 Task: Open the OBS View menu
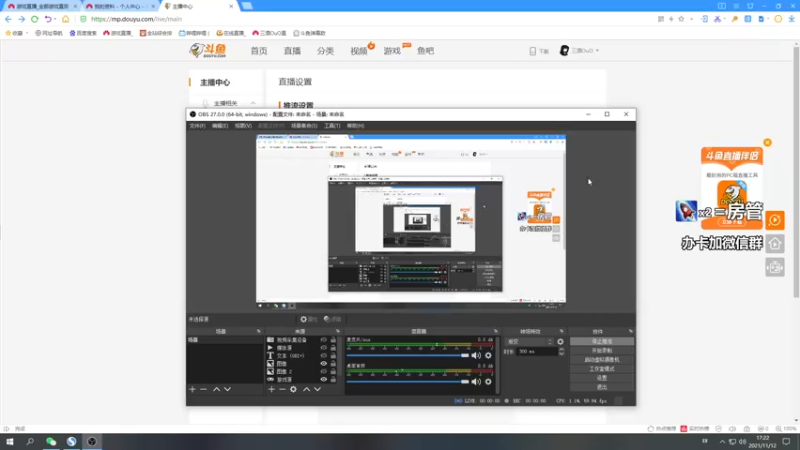pos(243,126)
